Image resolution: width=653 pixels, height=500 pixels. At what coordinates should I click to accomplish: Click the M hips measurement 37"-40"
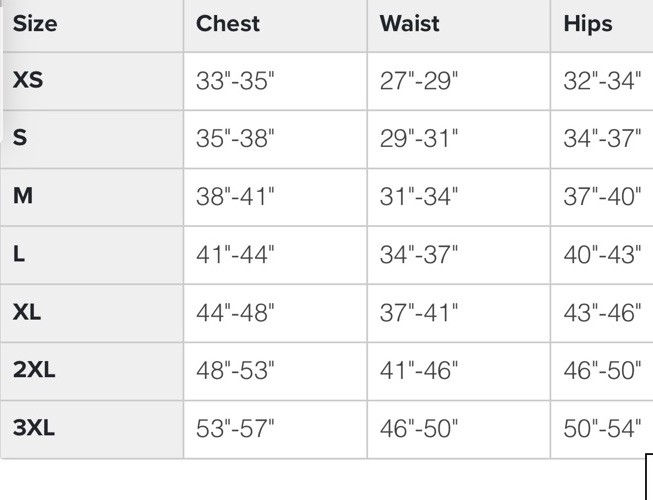(x=602, y=198)
